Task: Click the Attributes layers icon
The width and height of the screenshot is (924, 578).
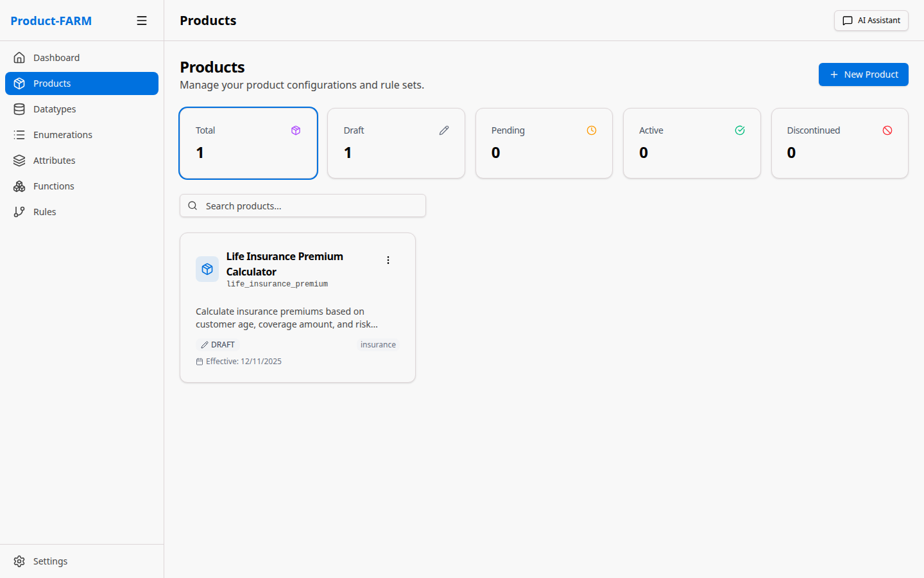Action: [19, 160]
